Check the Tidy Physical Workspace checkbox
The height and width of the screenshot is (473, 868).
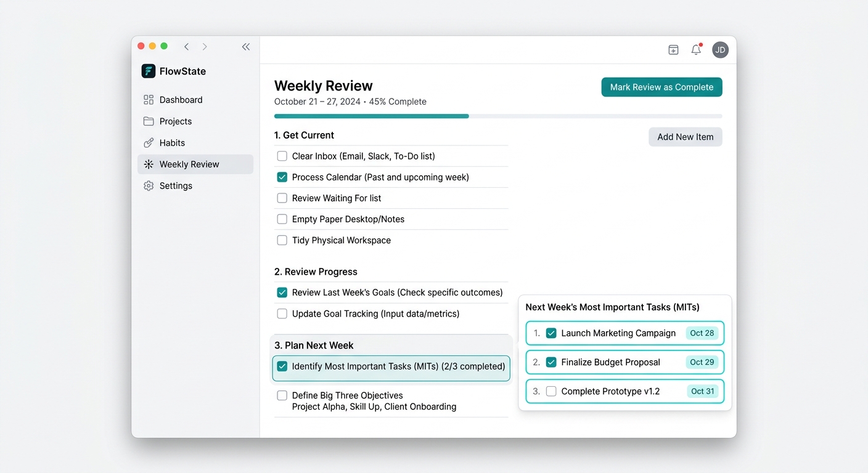coord(282,240)
